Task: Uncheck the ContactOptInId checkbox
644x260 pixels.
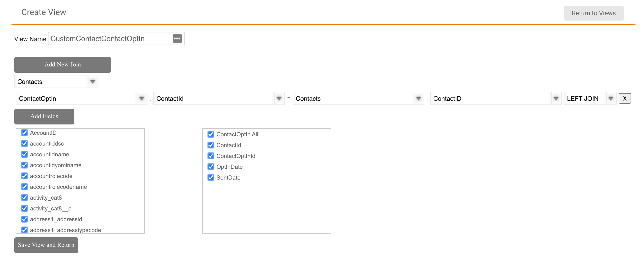Action: (x=211, y=156)
